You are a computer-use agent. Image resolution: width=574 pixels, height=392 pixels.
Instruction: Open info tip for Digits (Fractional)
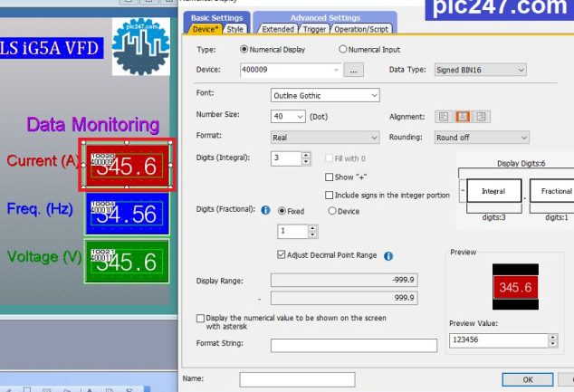tap(266, 210)
